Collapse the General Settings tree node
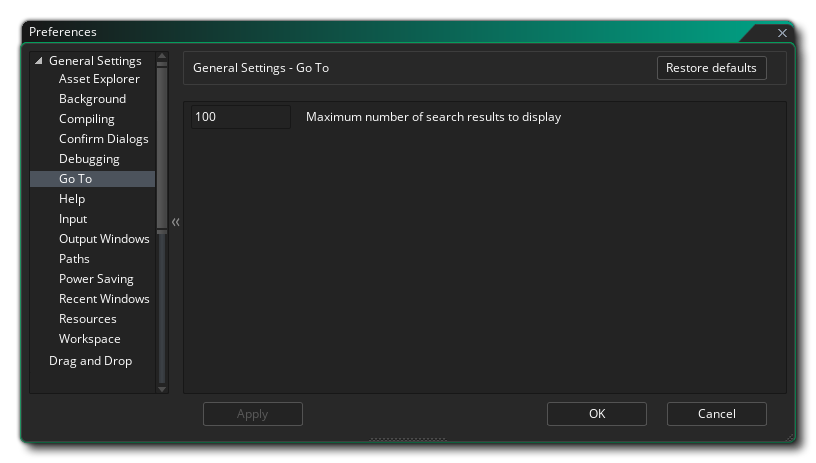This screenshot has height=463, width=816. (39, 61)
